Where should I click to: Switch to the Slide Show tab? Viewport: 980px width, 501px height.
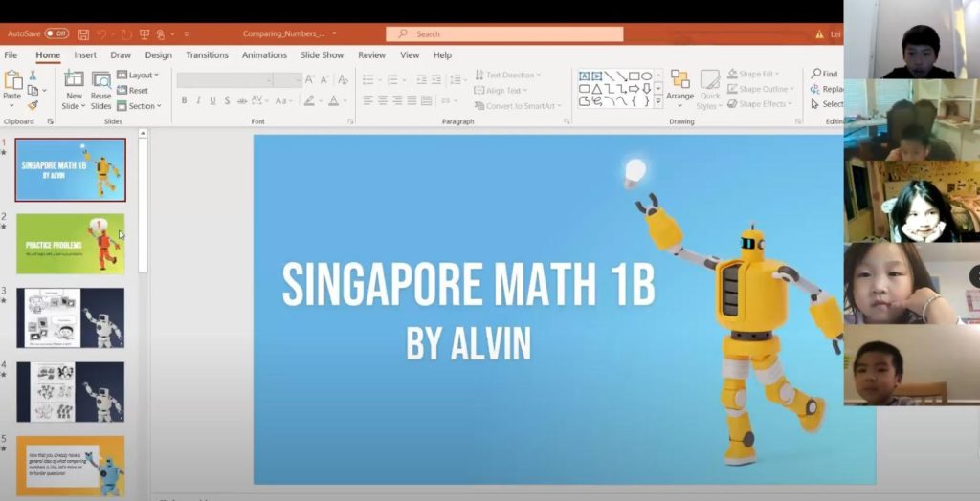click(322, 54)
